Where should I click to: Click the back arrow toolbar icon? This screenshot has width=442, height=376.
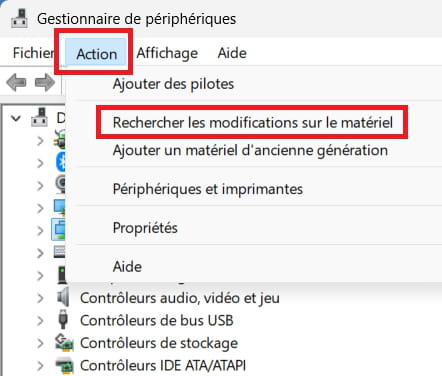(16, 82)
